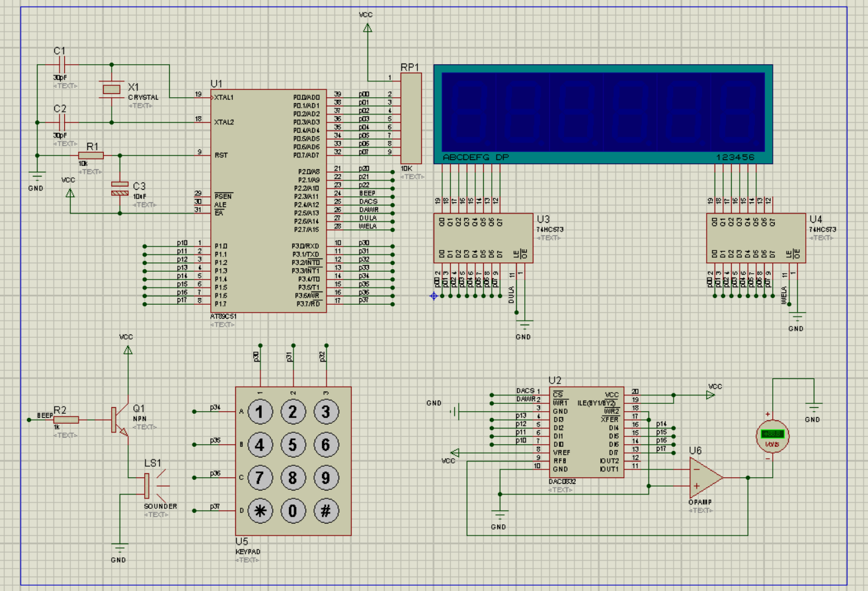Click the SOUNDER label
This screenshot has height=591, width=868.
tap(161, 506)
